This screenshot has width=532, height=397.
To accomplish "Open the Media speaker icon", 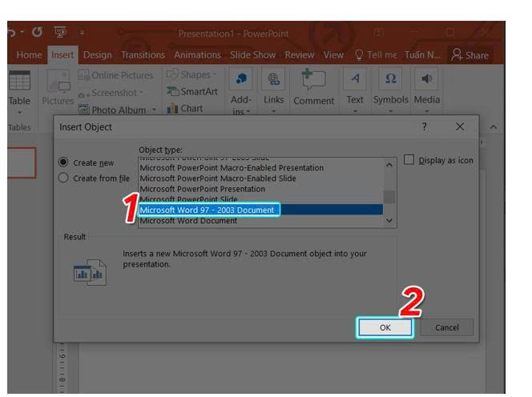I will pyautogui.click(x=426, y=79).
